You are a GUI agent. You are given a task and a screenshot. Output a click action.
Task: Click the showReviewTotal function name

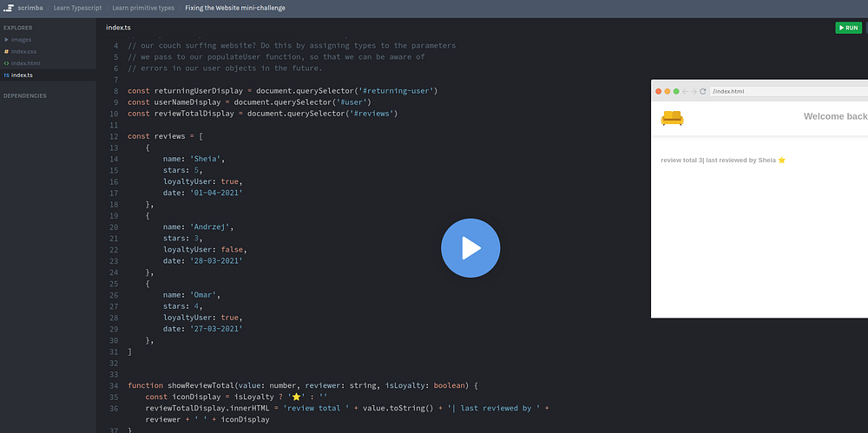pyautogui.click(x=201, y=385)
